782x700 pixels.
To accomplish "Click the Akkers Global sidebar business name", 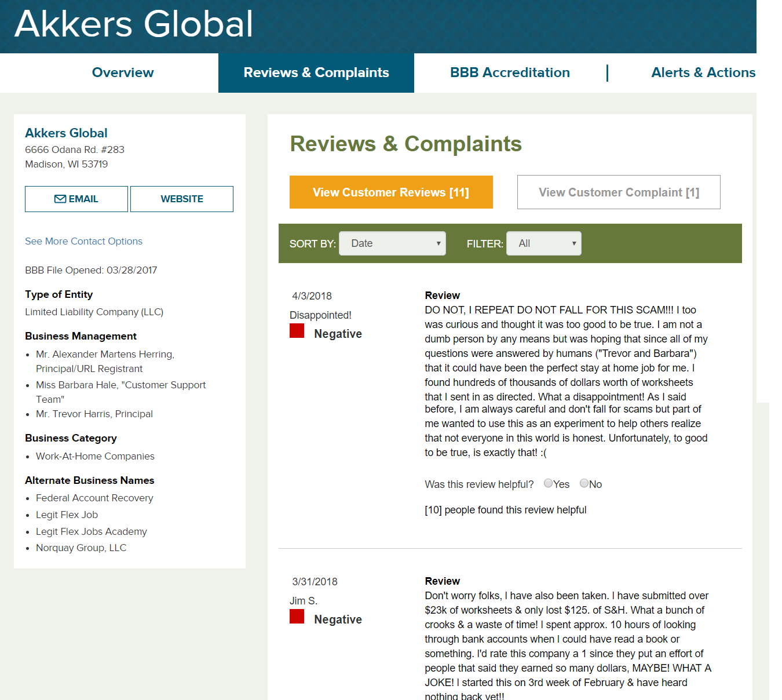I will pos(66,133).
